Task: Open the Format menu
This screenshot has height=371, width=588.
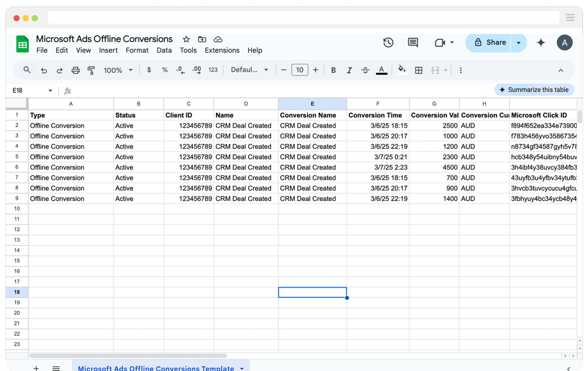Action: point(137,50)
